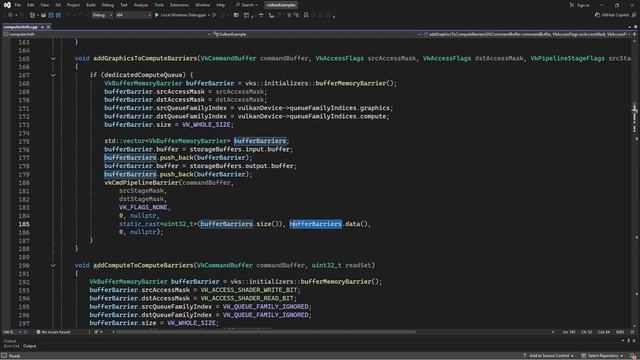Open the Search box in title bar
Viewport: 640px width, 360px height.
(x=247, y=5)
